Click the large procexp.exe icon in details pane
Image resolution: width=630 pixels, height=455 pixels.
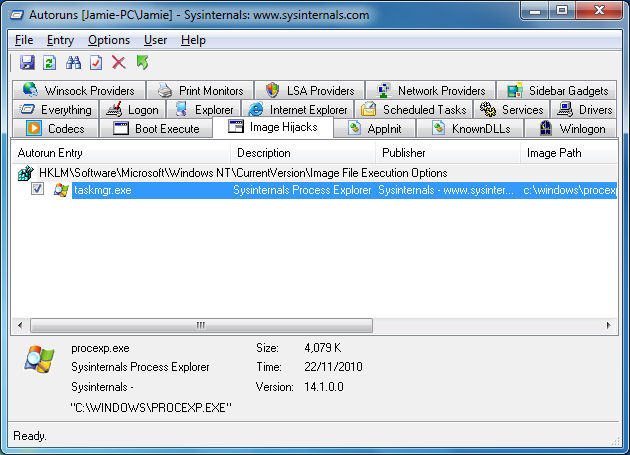[x=39, y=359]
